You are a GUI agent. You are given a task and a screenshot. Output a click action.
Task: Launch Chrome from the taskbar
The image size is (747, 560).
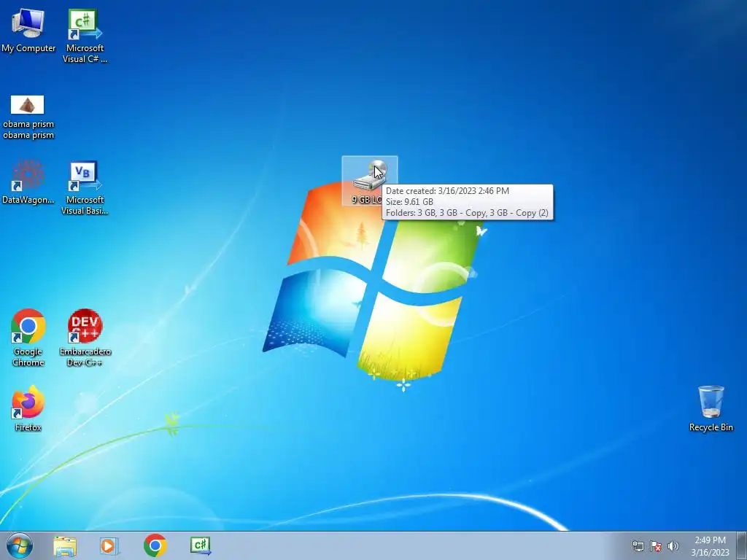coord(155,545)
